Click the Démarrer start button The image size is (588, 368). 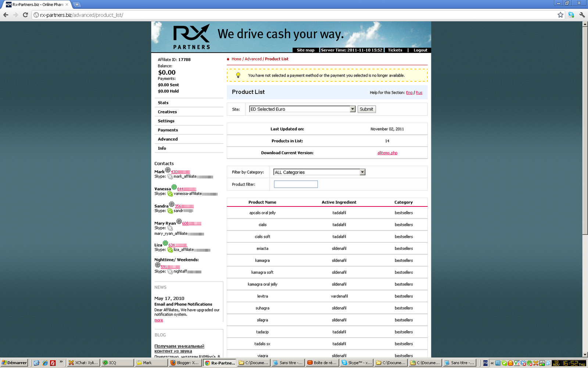(x=14, y=363)
